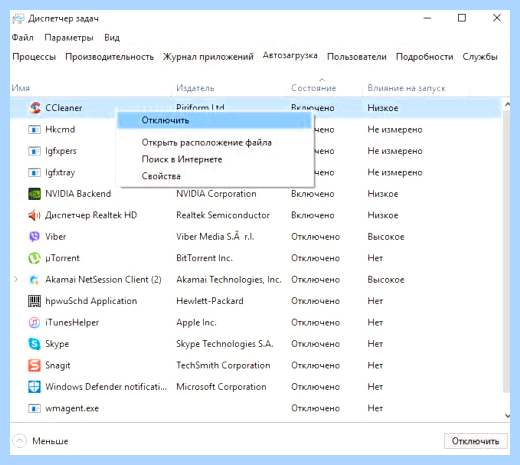
Task: Expand the Akamai NetSession Client group
Action: click(x=16, y=279)
